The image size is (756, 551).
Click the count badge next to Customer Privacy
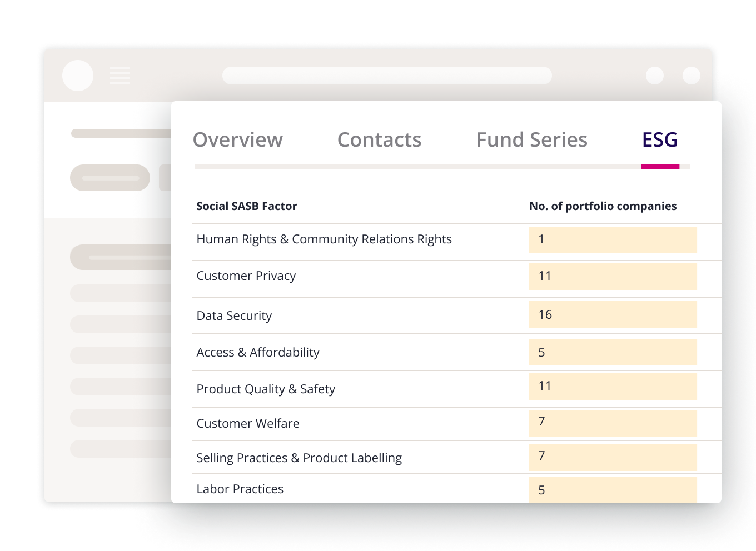(613, 276)
